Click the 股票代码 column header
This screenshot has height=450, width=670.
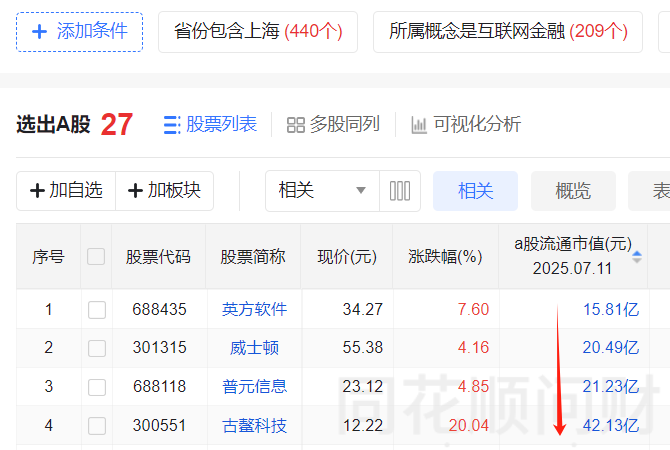(158, 257)
